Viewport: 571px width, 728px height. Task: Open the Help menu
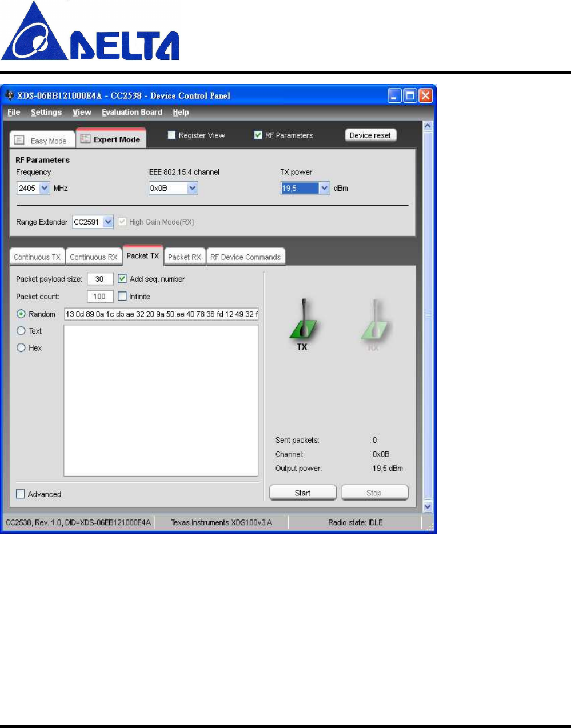[x=181, y=113]
